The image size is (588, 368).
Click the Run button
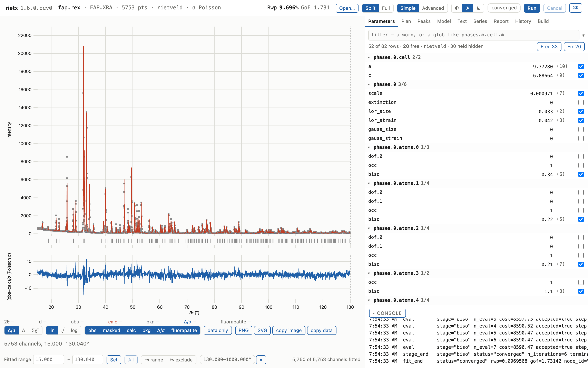(532, 8)
